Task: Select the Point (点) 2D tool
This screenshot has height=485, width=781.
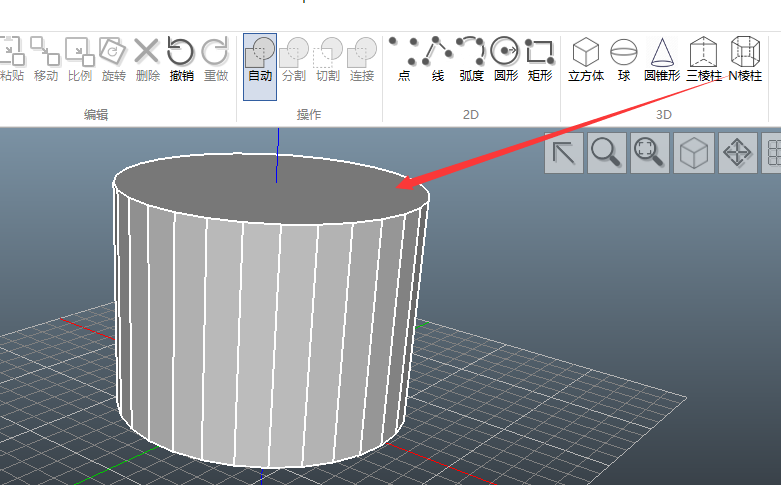Action: click(x=404, y=59)
